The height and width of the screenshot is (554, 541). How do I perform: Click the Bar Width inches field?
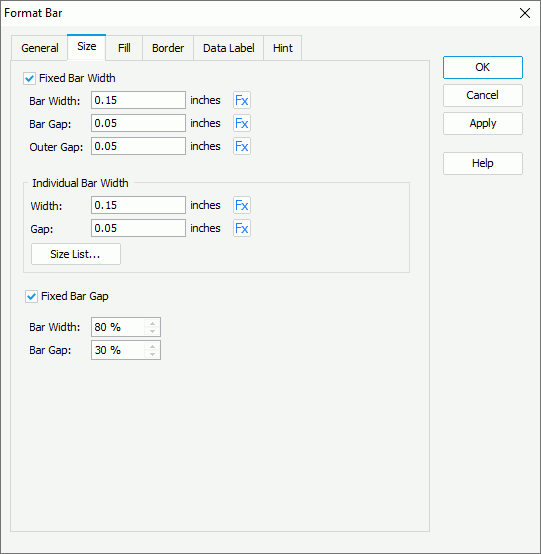click(138, 100)
